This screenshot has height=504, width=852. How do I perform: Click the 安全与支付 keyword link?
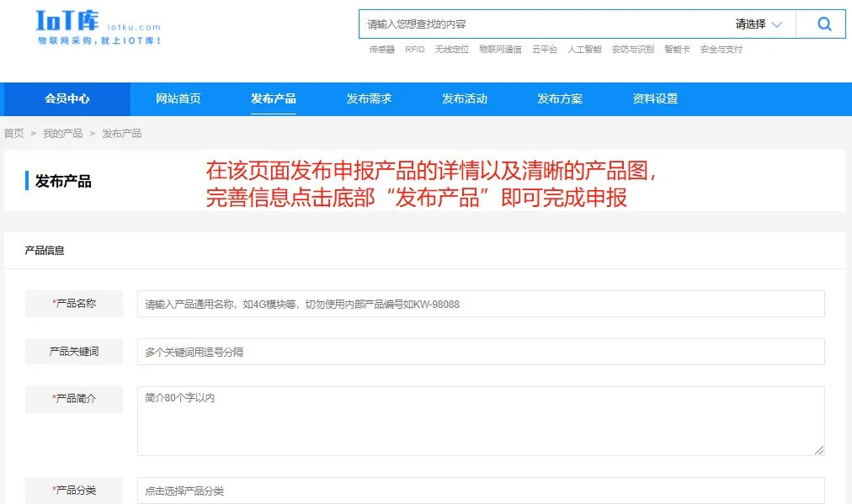pos(721,50)
